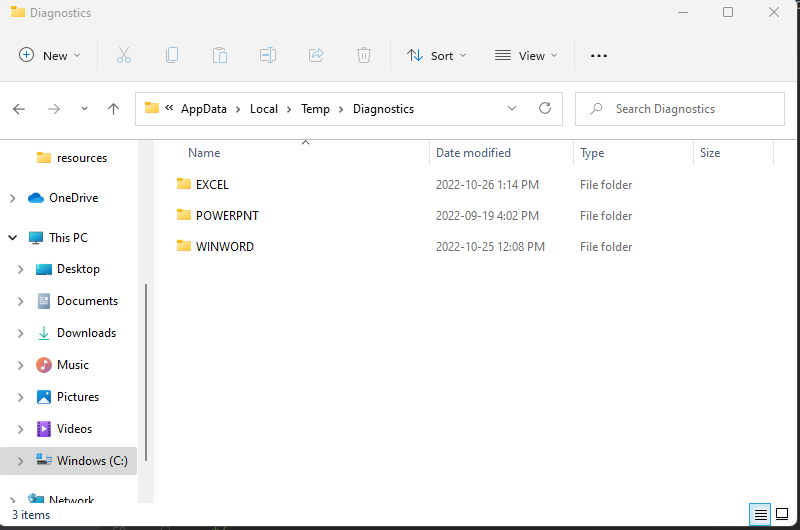
Task: Refresh the Diagnostics folder view
Action: pyautogui.click(x=545, y=109)
